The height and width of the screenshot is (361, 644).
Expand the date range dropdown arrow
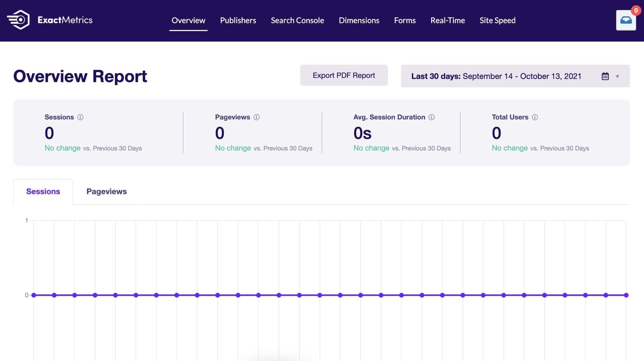click(618, 77)
